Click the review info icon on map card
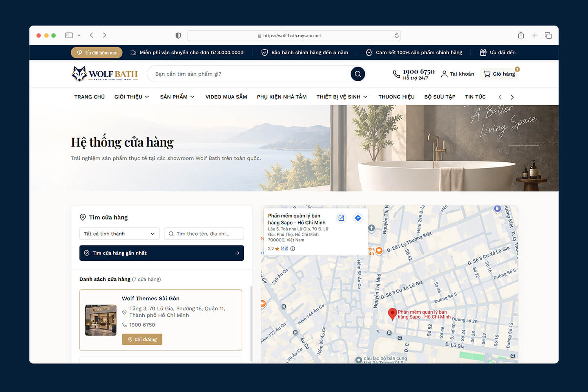This screenshot has width=588, height=392. point(293,249)
